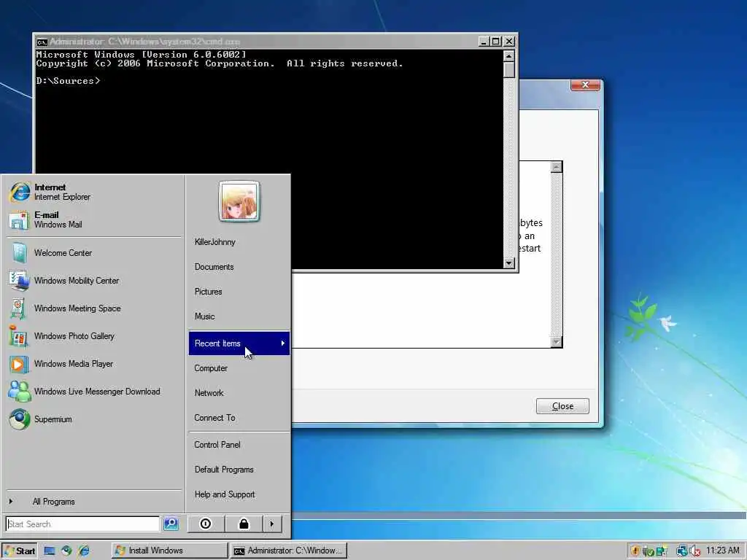Open Network from the Start menu
The width and height of the screenshot is (747, 560).
239,393
